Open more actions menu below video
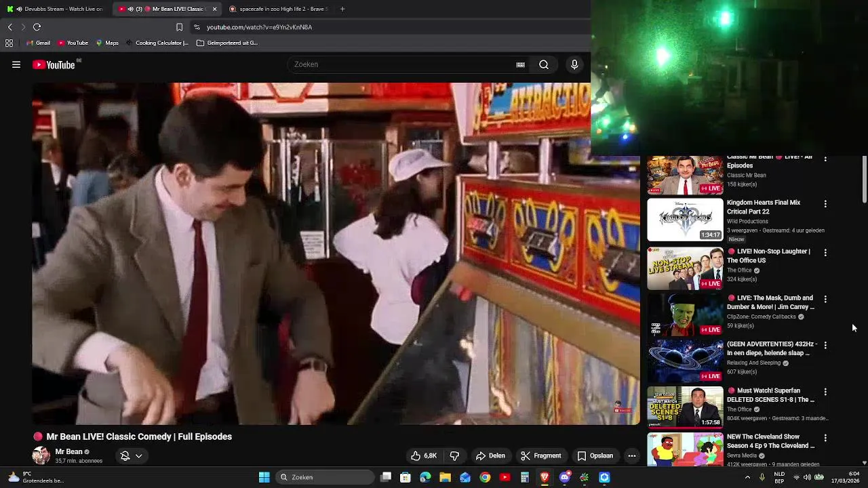This screenshot has width=868, height=488. tap(632, 455)
